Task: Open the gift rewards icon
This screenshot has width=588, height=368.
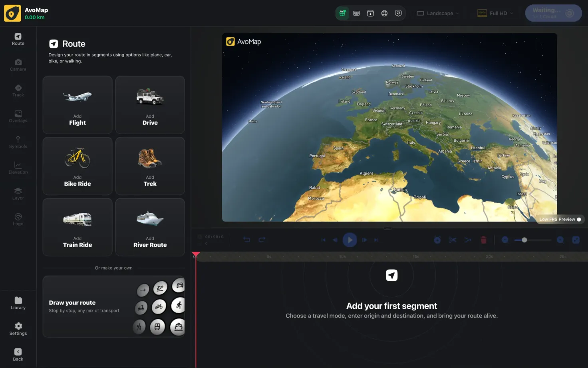Action: tap(342, 13)
